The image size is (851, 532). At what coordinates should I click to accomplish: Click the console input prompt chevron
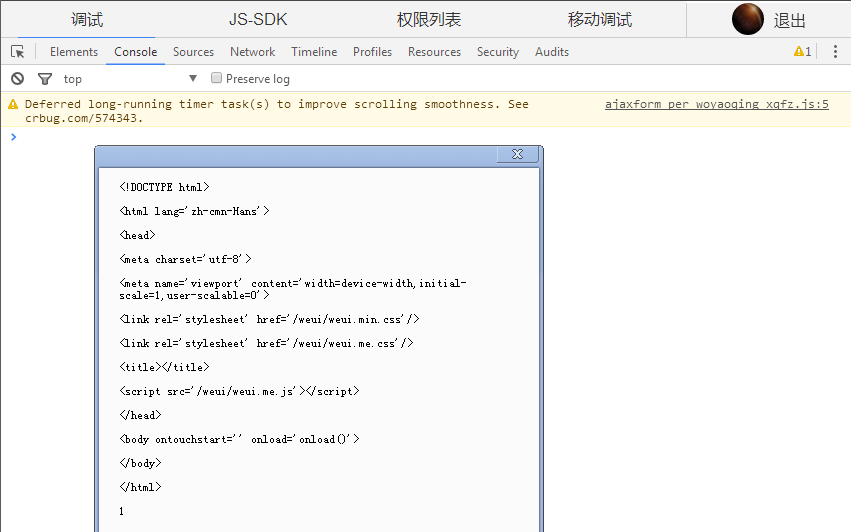[14, 137]
